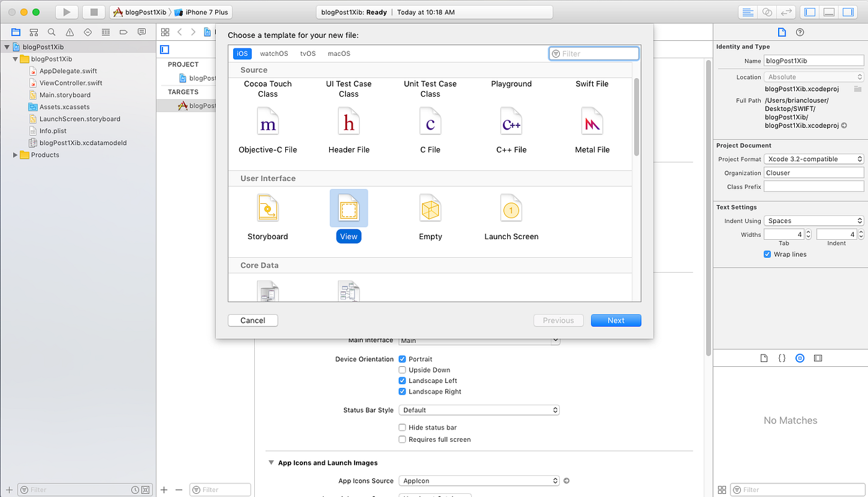Collapse App Icons and Launch Images section
Viewport: 868px width, 497px height.
click(271, 463)
